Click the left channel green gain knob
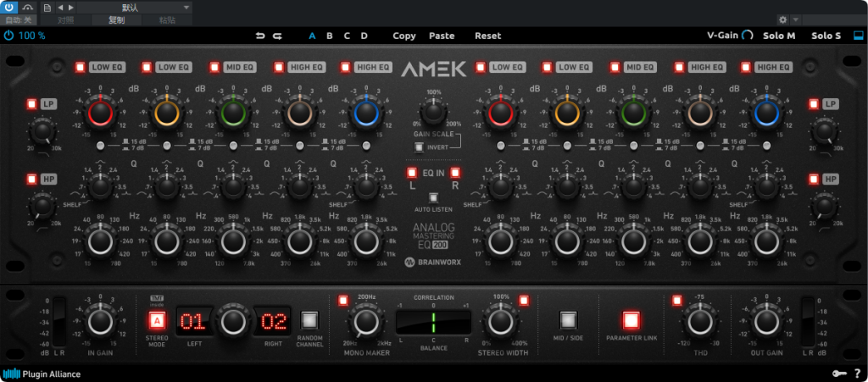The width and height of the screenshot is (868, 382). (233, 113)
